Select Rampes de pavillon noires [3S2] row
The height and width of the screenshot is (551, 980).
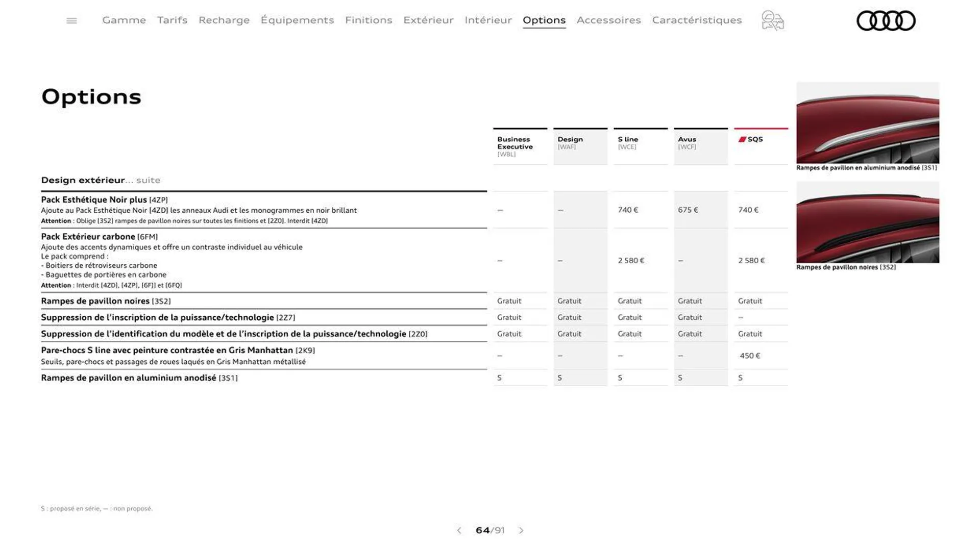(x=264, y=301)
